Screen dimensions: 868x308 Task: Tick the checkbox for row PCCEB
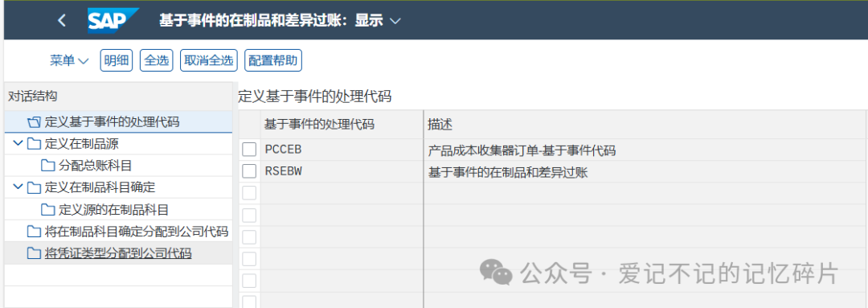249,150
